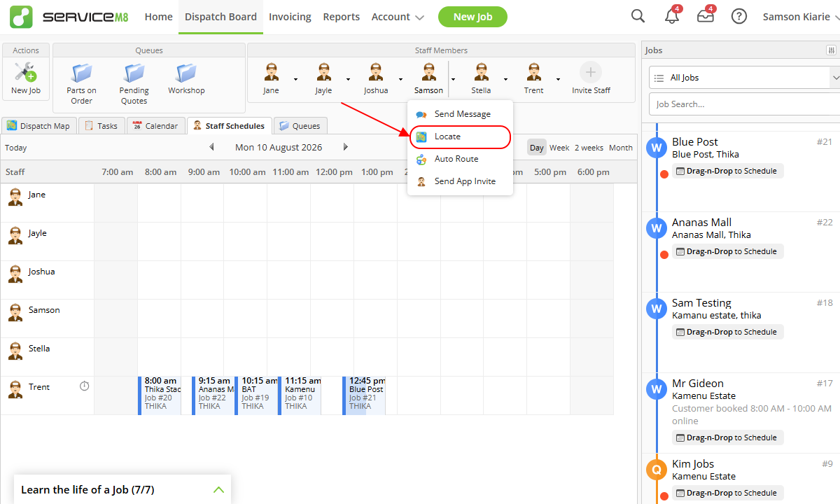Open the Mr Gideon job card
840x504 pixels.
pos(742,412)
